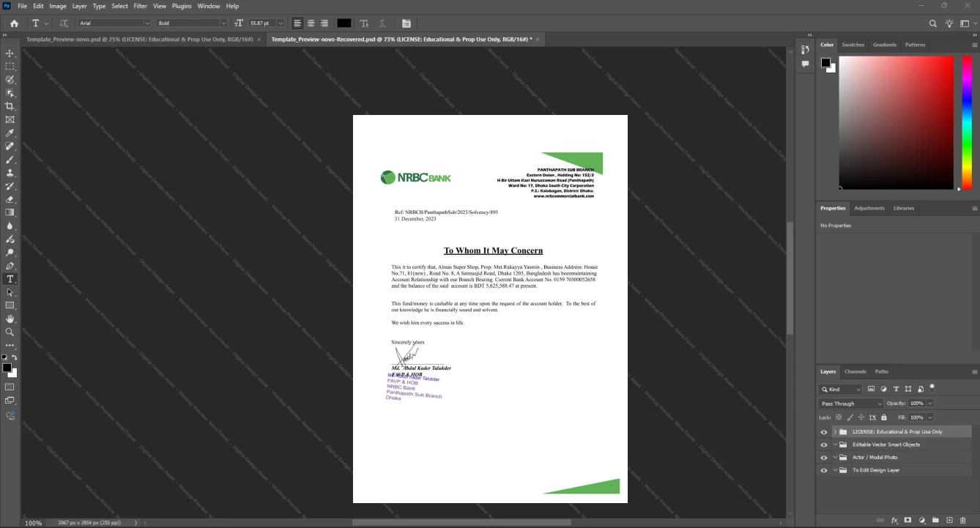Click the black text color swatch
Viewport: 980px width, 528px height.
coord(344,23)
